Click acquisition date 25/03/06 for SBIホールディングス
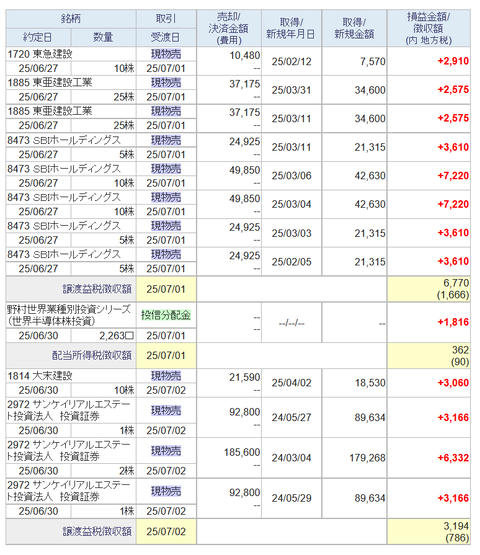Screen dimensions: 480x555 (291, 176)
